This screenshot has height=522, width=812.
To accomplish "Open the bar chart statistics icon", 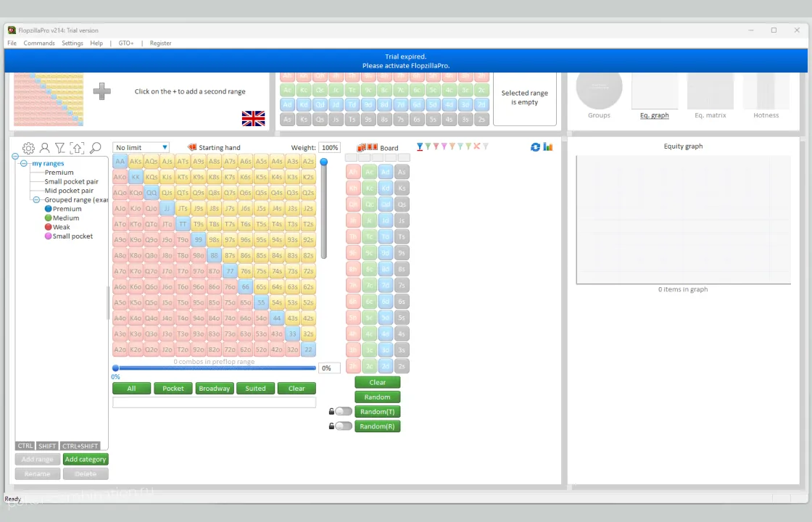I will (x=548, y=147).
